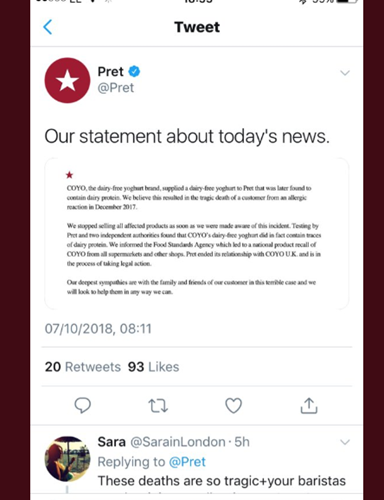Tap the reply speech bubble icon

(x=82, y=405)
